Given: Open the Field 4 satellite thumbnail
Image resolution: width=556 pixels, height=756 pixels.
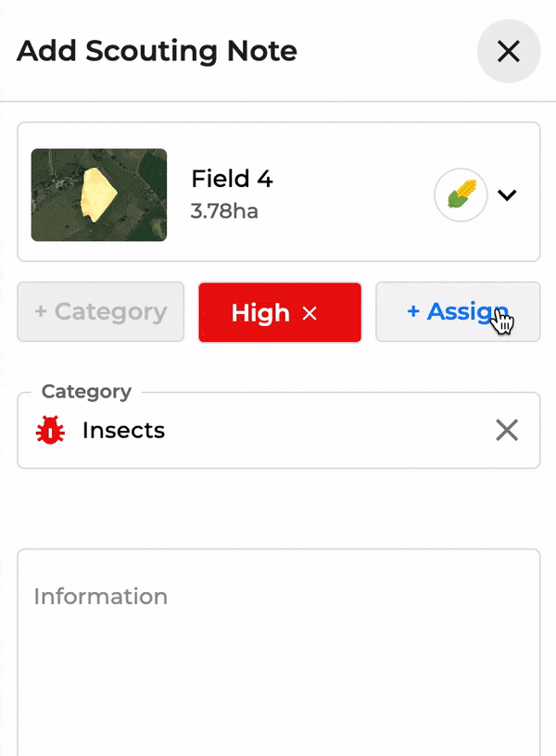Looking at the screenshot, I should click(99, 195).
